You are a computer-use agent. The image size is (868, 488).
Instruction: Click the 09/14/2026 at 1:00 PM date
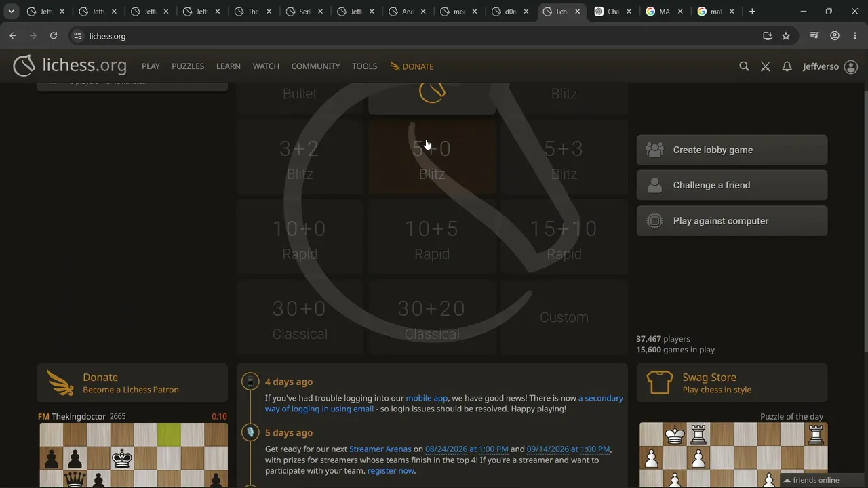(568, 449)
